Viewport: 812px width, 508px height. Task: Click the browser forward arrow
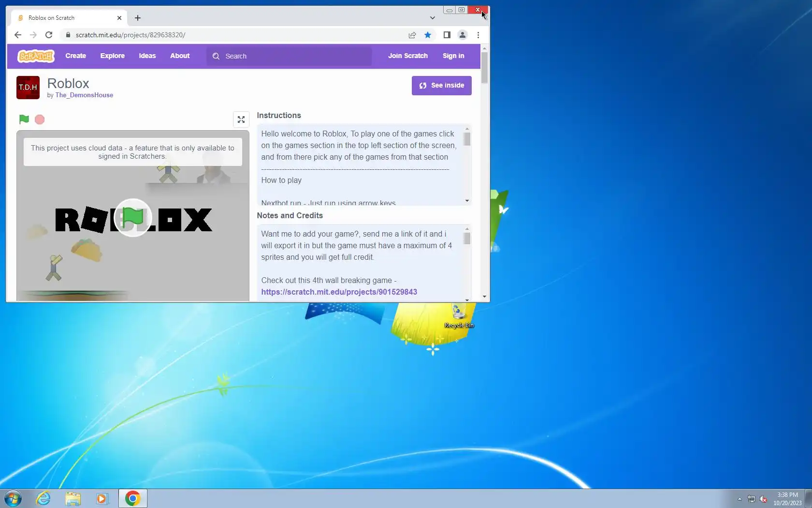(33, 35)
